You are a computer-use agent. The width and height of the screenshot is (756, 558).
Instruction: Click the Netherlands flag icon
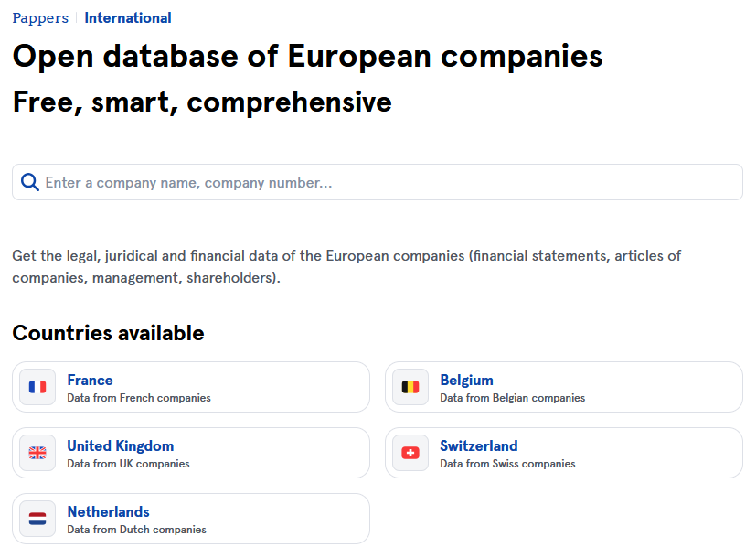click(37, 519)
